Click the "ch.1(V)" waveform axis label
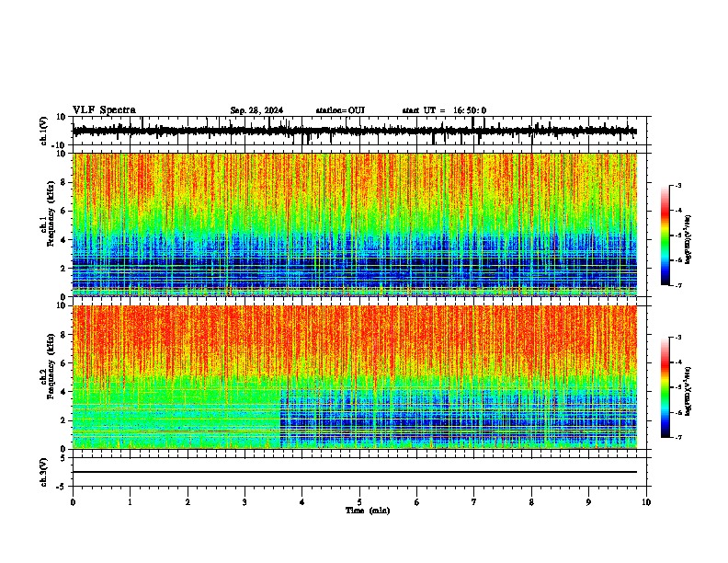Image resolution: width=728 pixels, height=563 pixels. [x=44, y=132]
